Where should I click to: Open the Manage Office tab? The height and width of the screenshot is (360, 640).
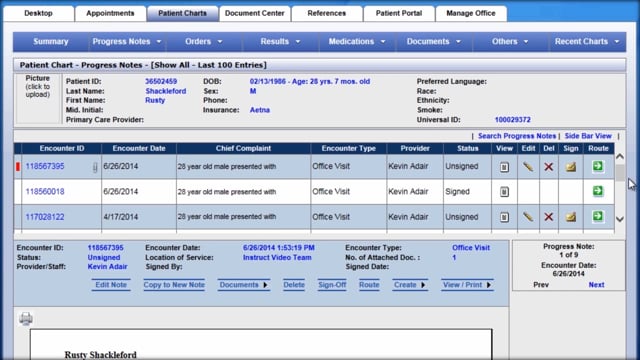click(471, 13)
